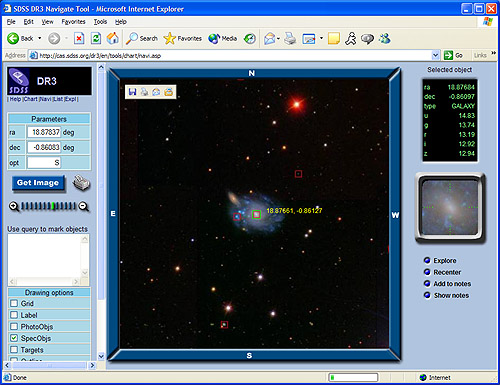500x385 pixels.
Task: Open the History toolbar icon
Action: [x=250, y=39]
